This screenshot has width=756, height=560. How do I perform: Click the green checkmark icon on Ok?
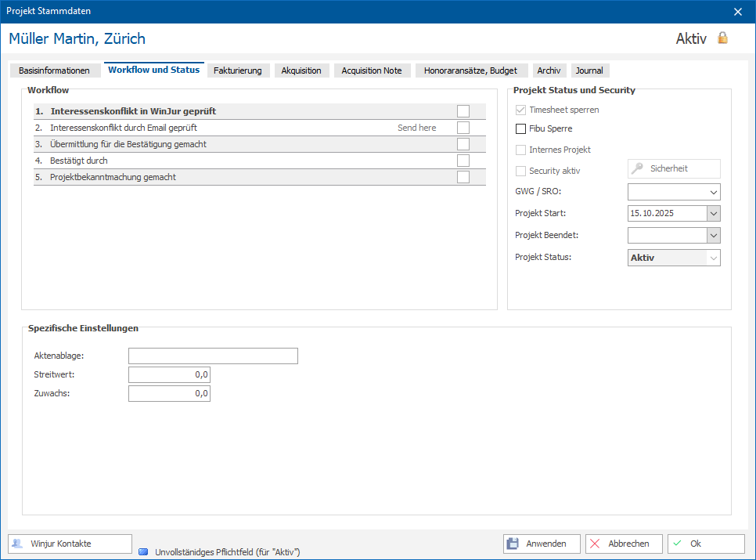coord(678,543)
